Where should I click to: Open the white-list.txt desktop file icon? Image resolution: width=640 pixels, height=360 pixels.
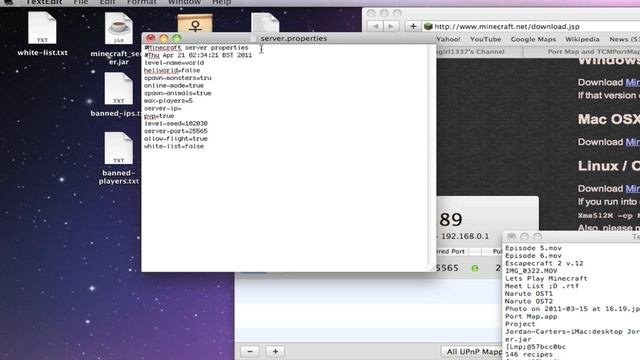coord(42,28)
